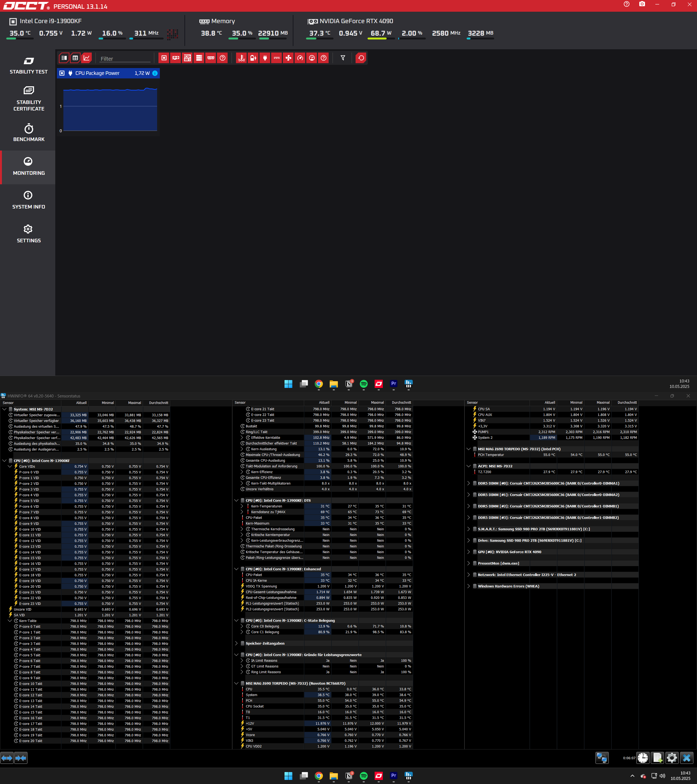Open the Stability Test section
The image size is (697, 784).
pyautogui.click(x=28, y=66)
